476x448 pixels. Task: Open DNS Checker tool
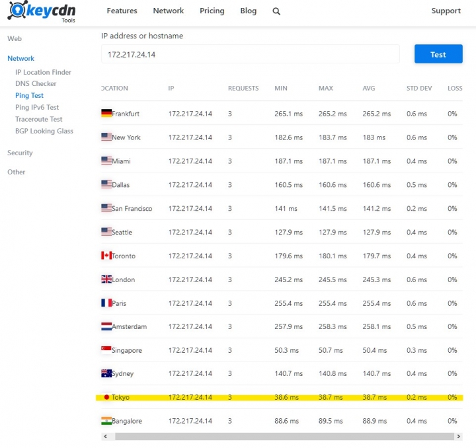tap(36, 83)
